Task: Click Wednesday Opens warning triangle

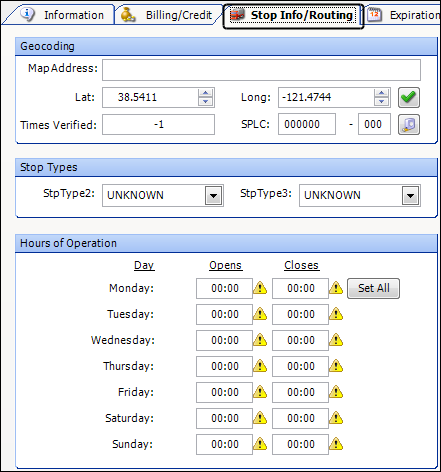Action: [260, 340]
